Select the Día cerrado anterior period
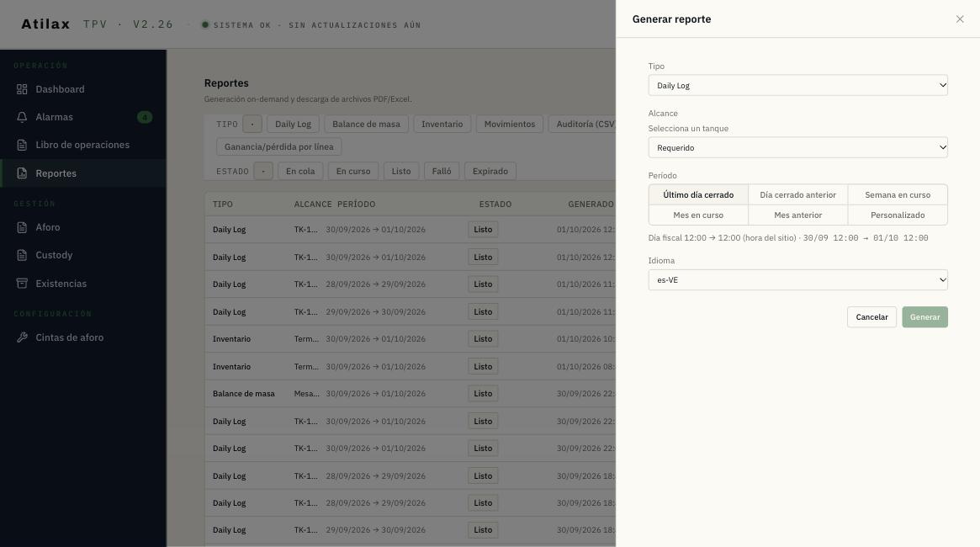 [x=797, y=195]
